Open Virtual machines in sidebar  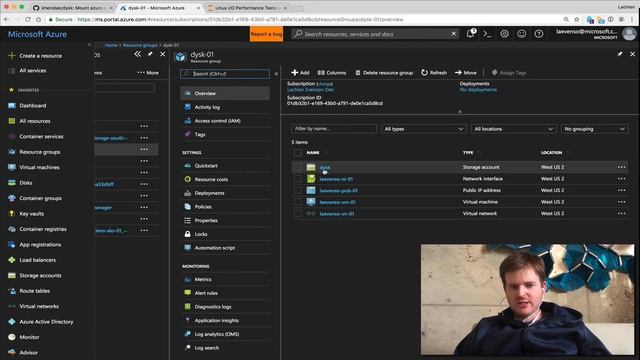tap(39, 167)
